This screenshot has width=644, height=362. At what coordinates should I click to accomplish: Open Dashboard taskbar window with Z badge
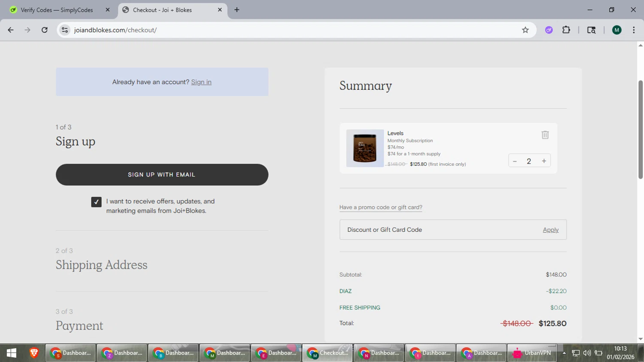pos(122,353)
